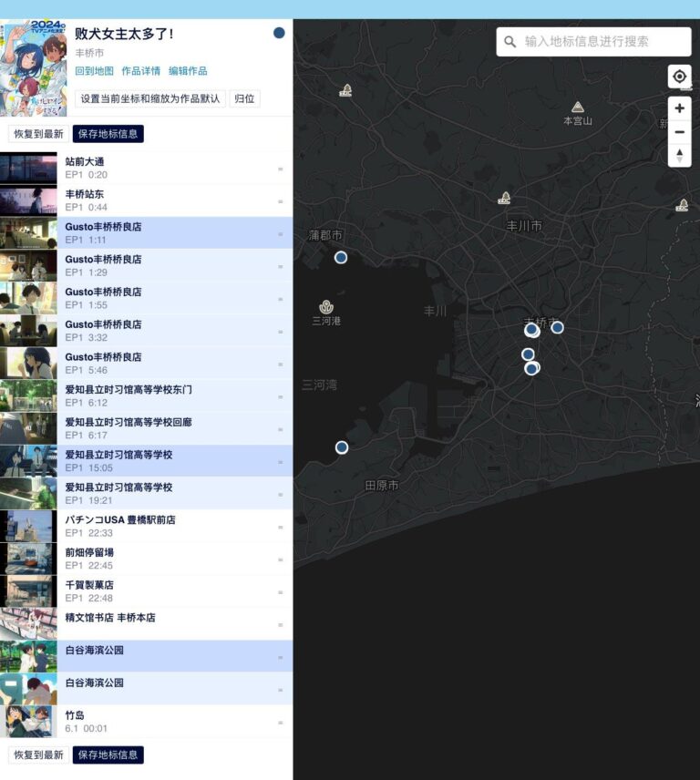Focus the landmark search input field
The width and height of the screenshot is (700, 780).
(x=593, y=42)
